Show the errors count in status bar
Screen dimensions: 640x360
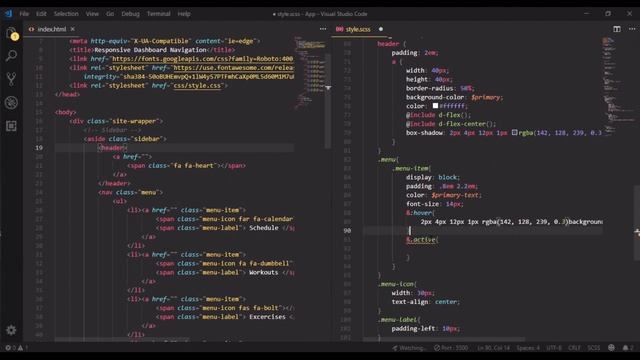point(11,348)
